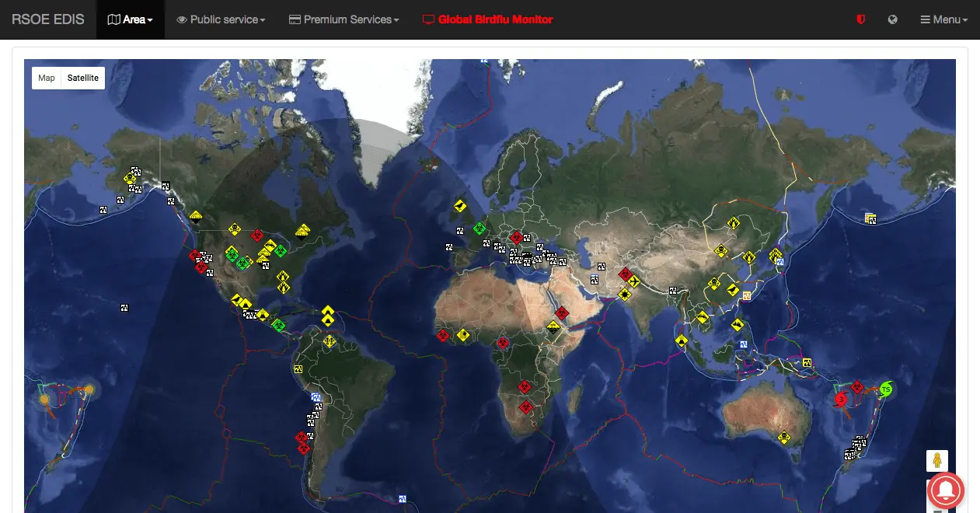Click the red shield icon in navbar
This screenshot has width=980, height=513.
coord(860,19)
